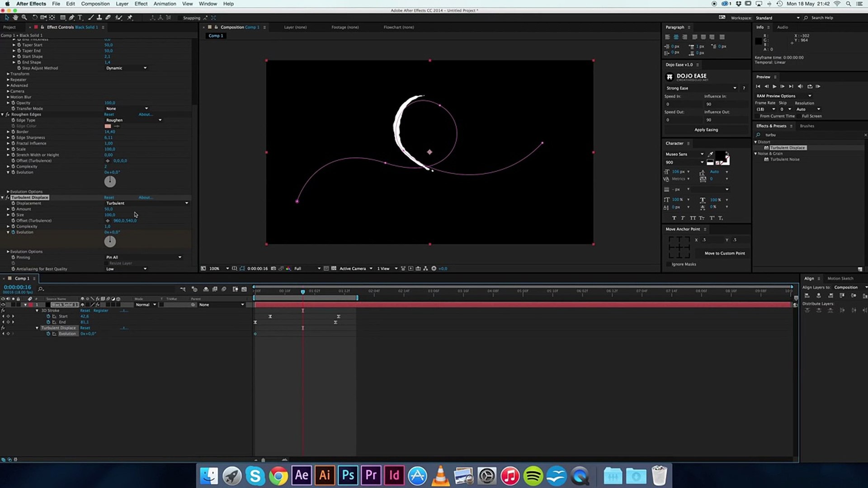
Task: Select the Hand tool
Action: (x=15, y=18)
